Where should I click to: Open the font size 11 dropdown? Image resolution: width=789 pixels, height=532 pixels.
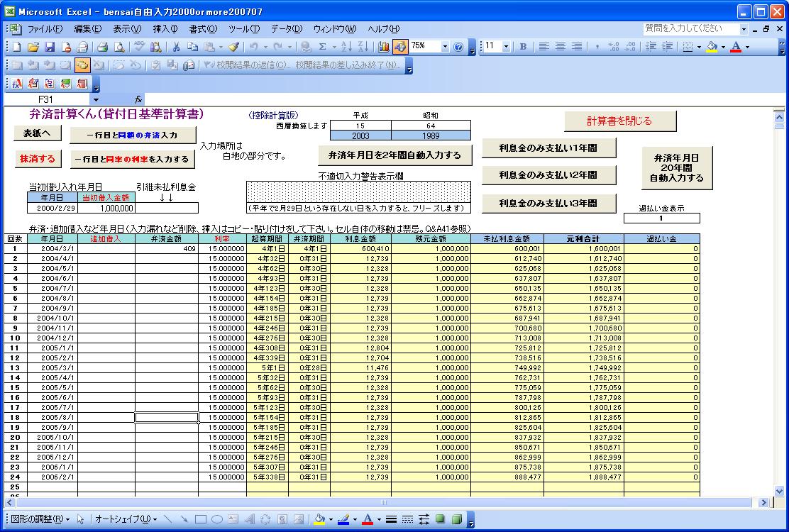point(506,47)
